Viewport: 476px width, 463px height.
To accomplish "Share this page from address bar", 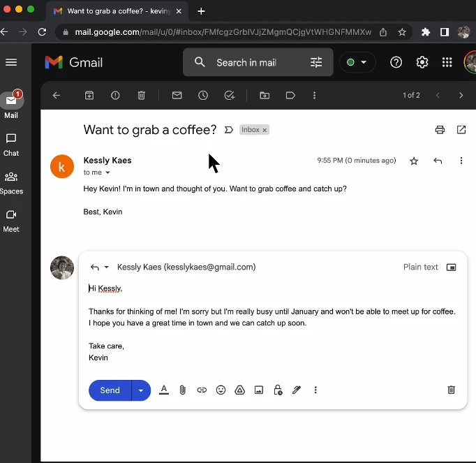I will click(x=383, y=32).
